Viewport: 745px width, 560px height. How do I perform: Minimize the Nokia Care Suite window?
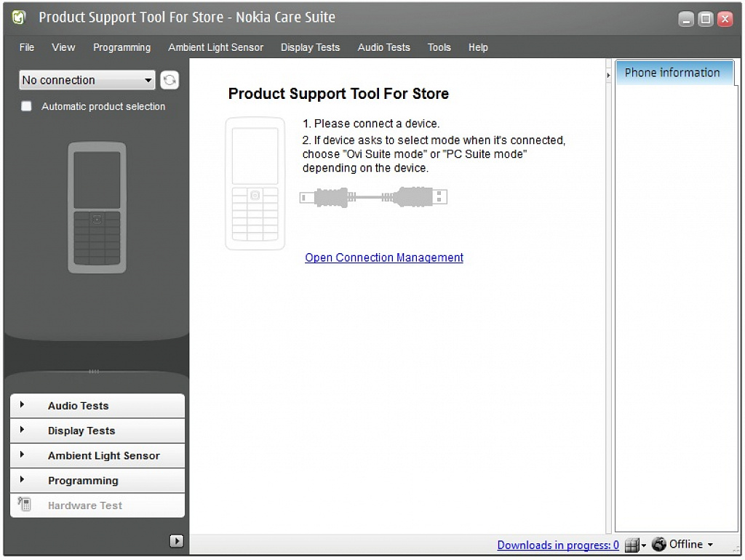click(686, 19)
